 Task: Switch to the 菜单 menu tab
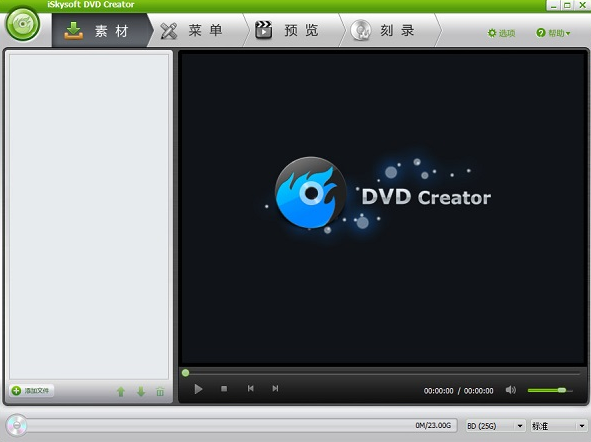[198, 31]
